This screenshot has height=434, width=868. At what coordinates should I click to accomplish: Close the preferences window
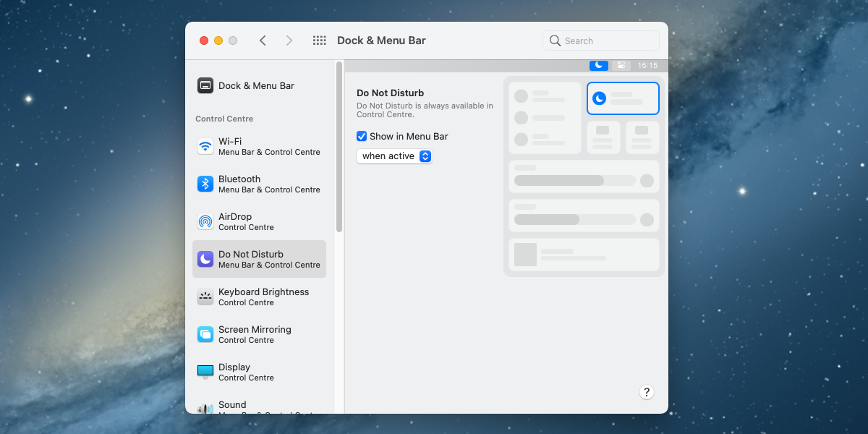click(204, 41)
